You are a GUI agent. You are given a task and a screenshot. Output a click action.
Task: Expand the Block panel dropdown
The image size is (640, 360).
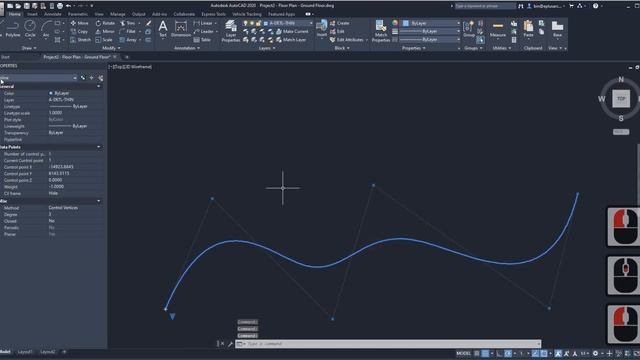click(342, 48)
